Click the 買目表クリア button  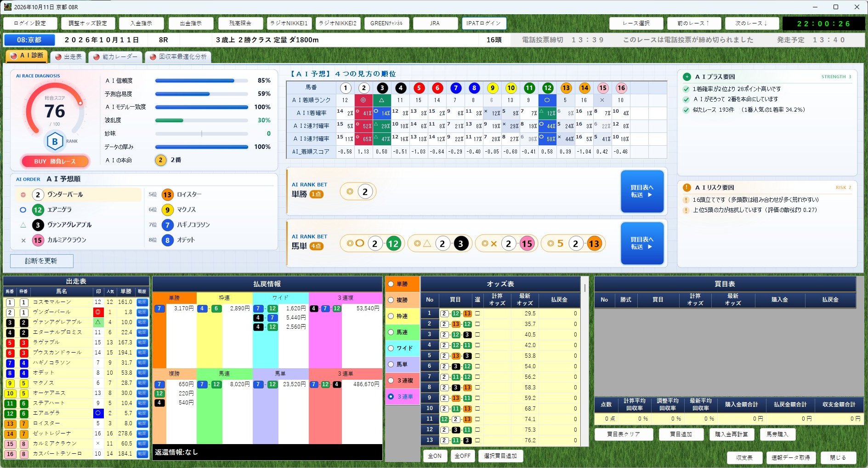(624, 434)
